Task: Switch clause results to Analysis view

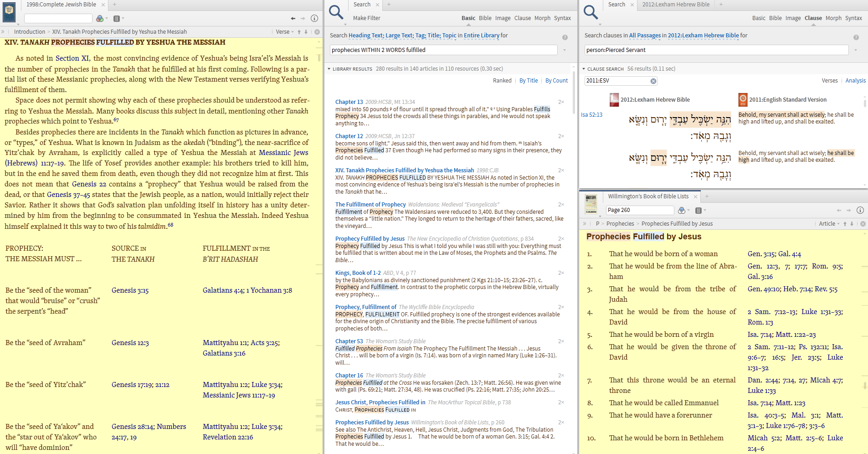Action: (x=855, y=81)
